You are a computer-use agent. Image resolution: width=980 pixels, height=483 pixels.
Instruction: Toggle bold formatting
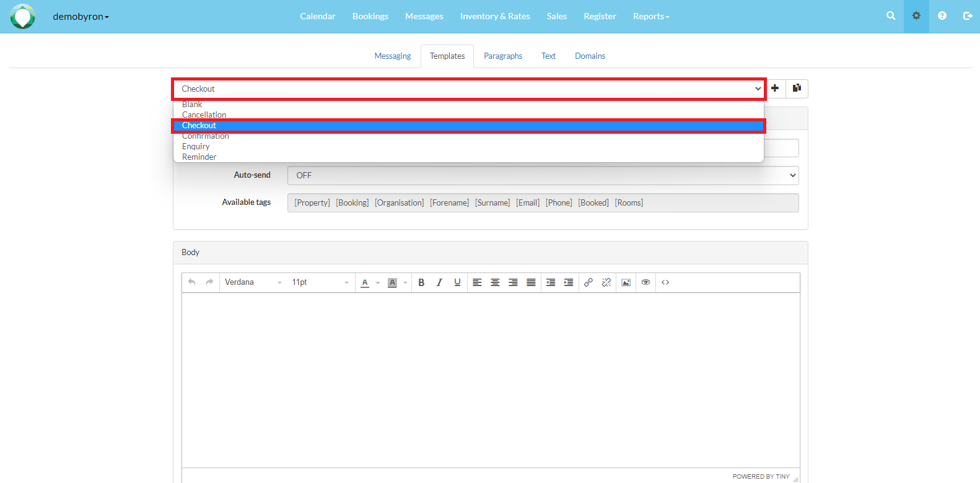pyautogui.click(x=421, y=282)
